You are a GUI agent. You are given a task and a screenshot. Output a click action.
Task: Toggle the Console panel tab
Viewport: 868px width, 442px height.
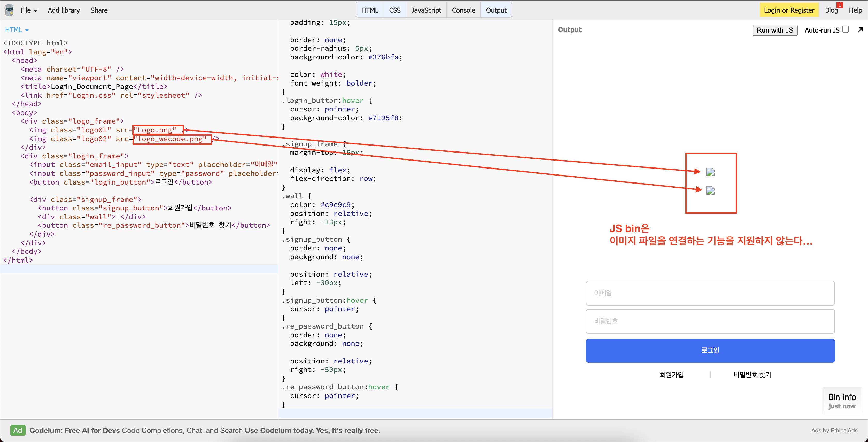point(463,10)
